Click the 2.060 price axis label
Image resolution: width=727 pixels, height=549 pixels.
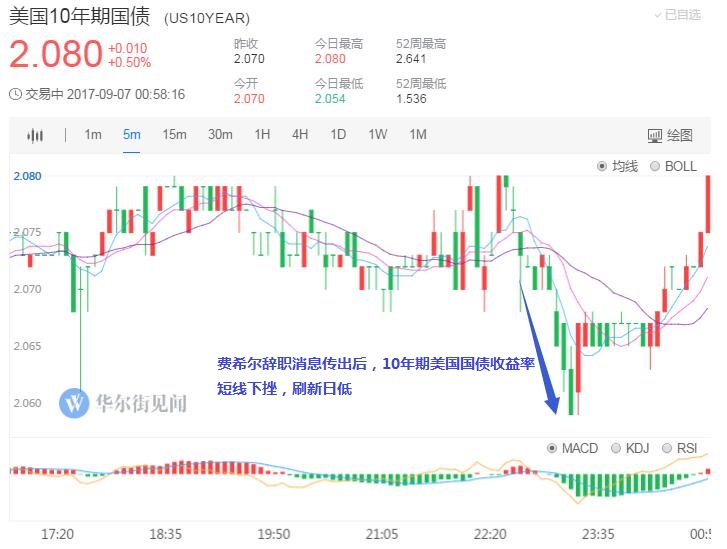point(27,403)
